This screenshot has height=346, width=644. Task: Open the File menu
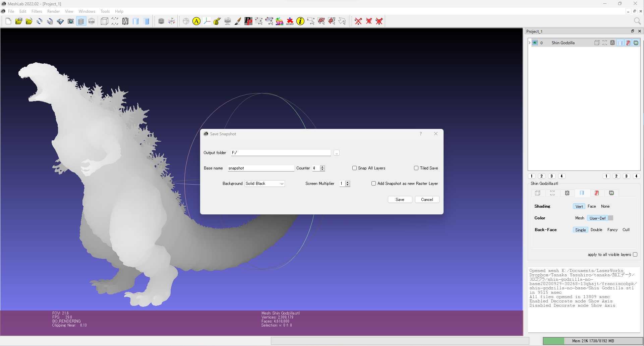click(x=11, y=11)
